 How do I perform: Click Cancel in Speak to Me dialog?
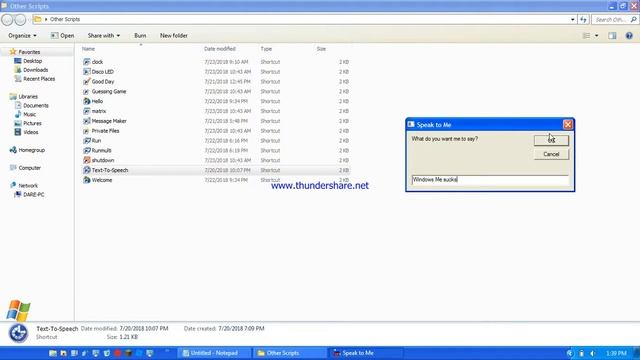[x=551, y=154]
